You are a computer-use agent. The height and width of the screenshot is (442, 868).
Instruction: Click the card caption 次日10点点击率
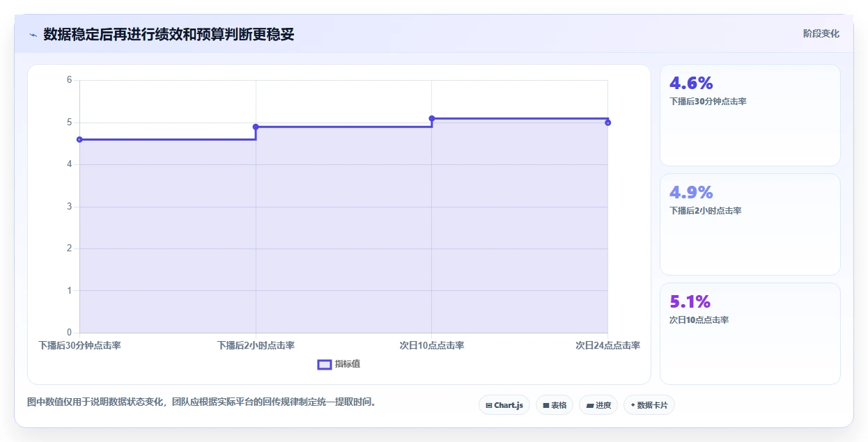(x=699, y=320)
